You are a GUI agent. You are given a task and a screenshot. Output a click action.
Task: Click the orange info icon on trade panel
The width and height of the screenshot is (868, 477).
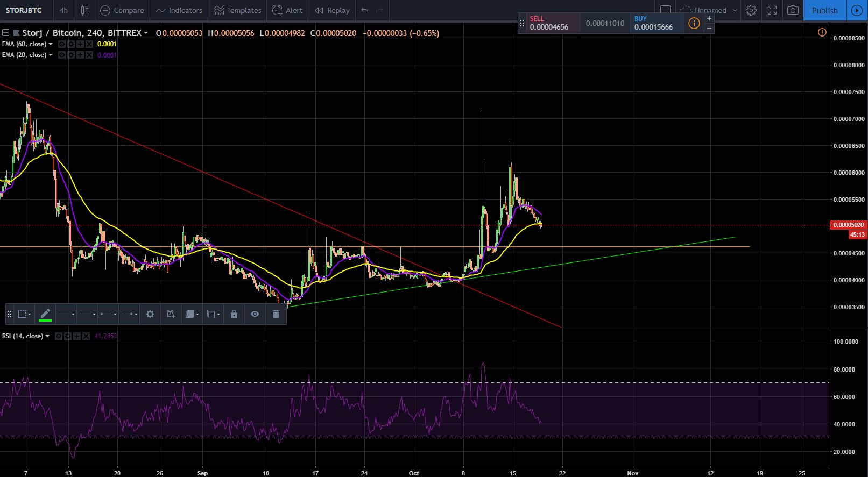pos(694,23)
